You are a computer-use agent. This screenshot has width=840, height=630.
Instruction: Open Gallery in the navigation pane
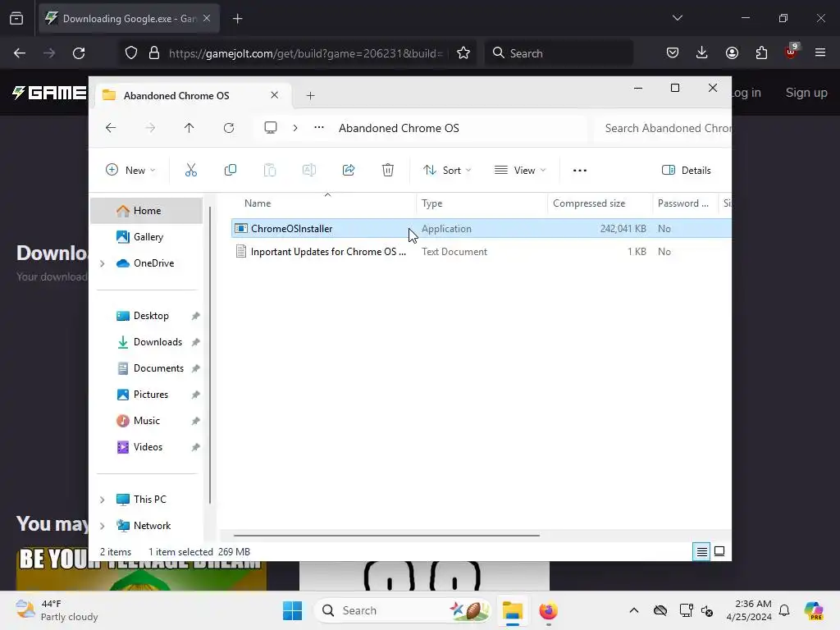[147, 237]
